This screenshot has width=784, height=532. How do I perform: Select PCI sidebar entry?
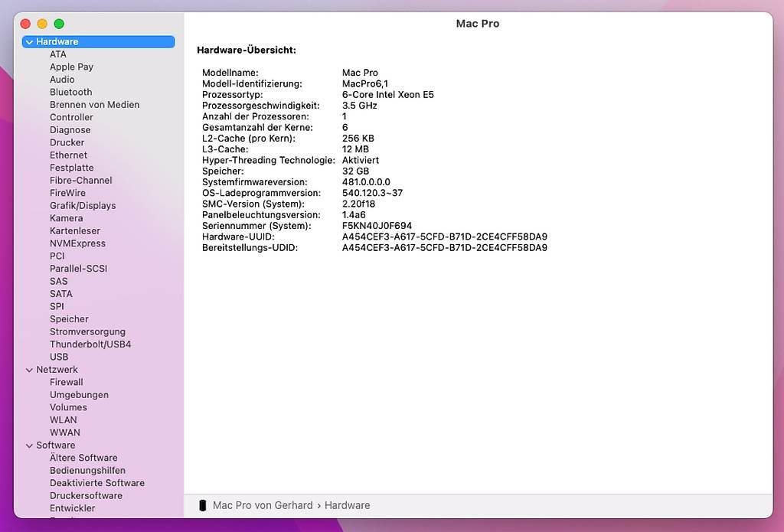coord(57,256)
